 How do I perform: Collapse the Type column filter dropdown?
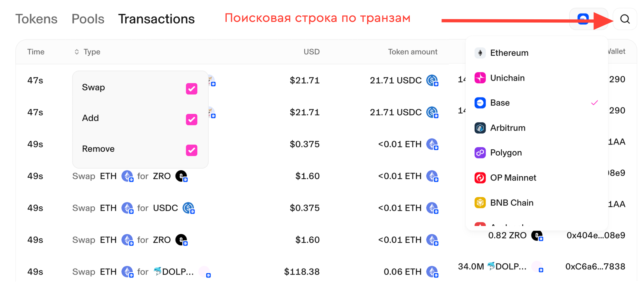87,52
